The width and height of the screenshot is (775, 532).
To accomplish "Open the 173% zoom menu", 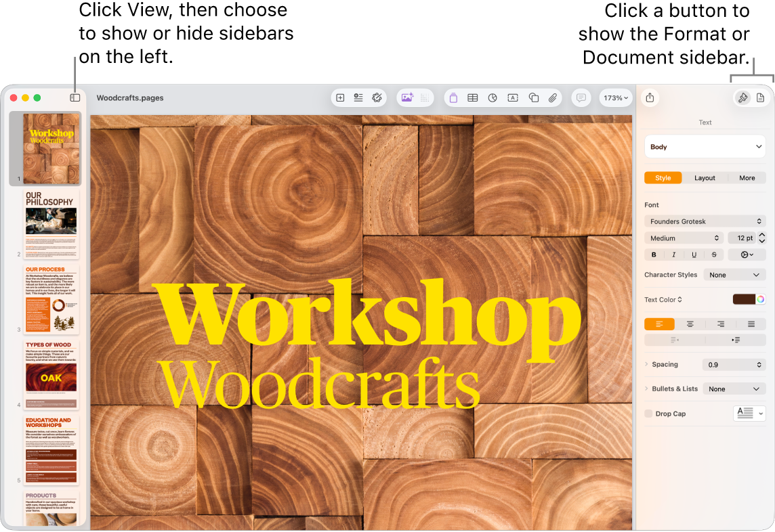I will pos(615,97).
